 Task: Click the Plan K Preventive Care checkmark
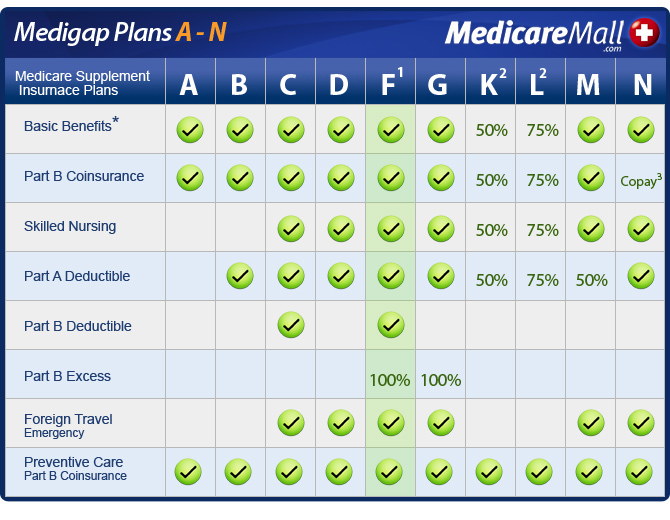click(x=490, y=471)
